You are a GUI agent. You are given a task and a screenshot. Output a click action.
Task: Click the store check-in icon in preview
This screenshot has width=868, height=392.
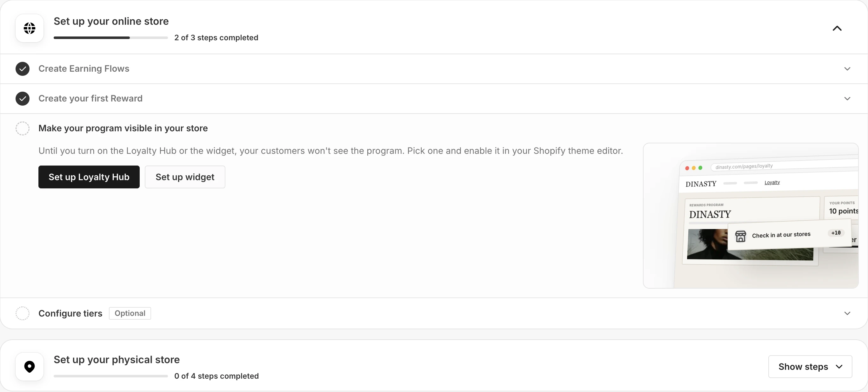click(740, 237)
